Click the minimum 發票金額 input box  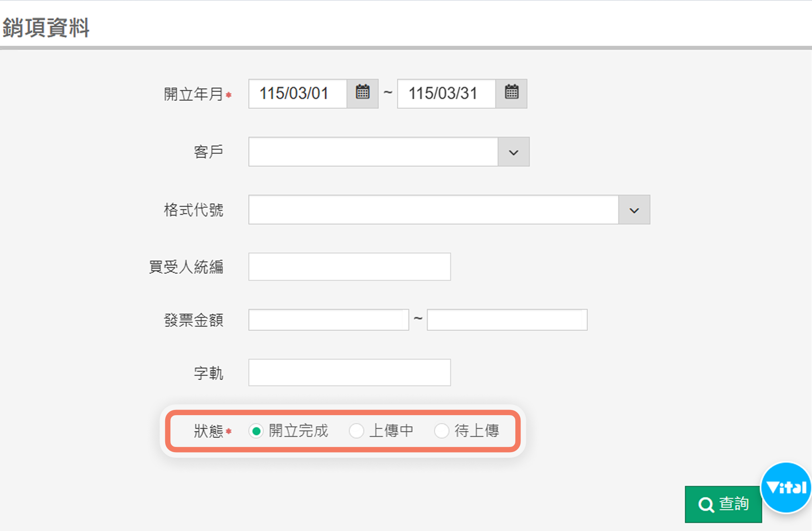pos(328,320)
